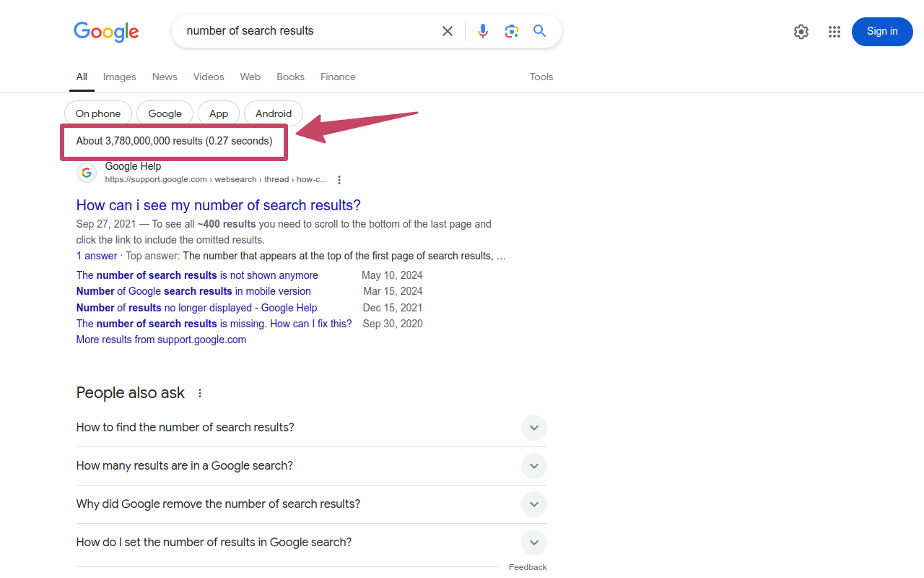The height and width of the screenshot is (578, 924).
Task: Open the '1 answer' link
Action: [x=97, y=256]
